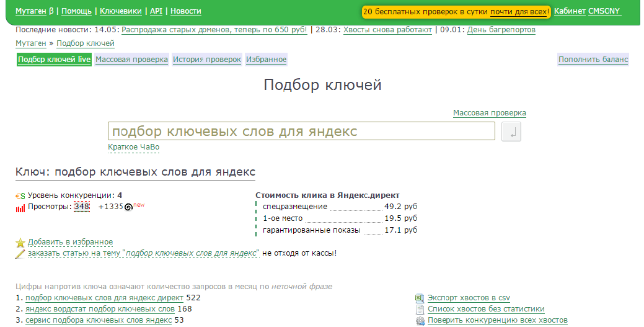Click Пополнить баланс button
Screen dimensions: 644x327
point(593,60)
